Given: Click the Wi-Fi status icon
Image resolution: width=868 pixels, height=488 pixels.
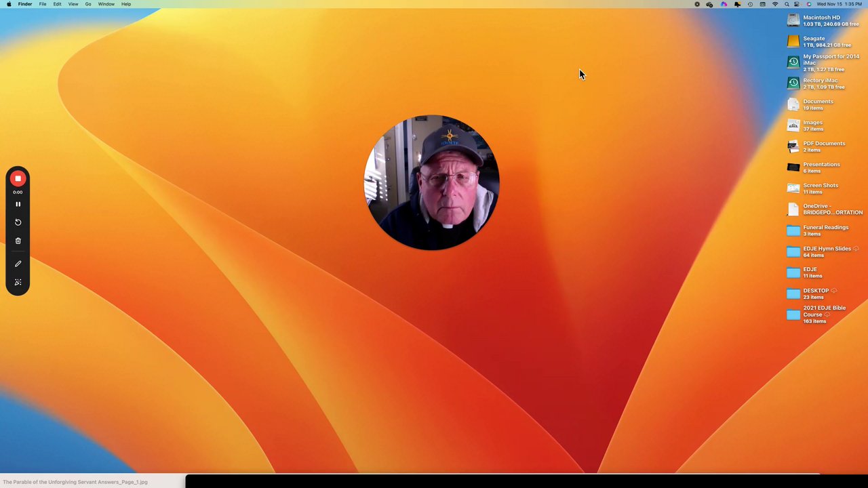Looking at the screenshot, I should tap(775, 4).
